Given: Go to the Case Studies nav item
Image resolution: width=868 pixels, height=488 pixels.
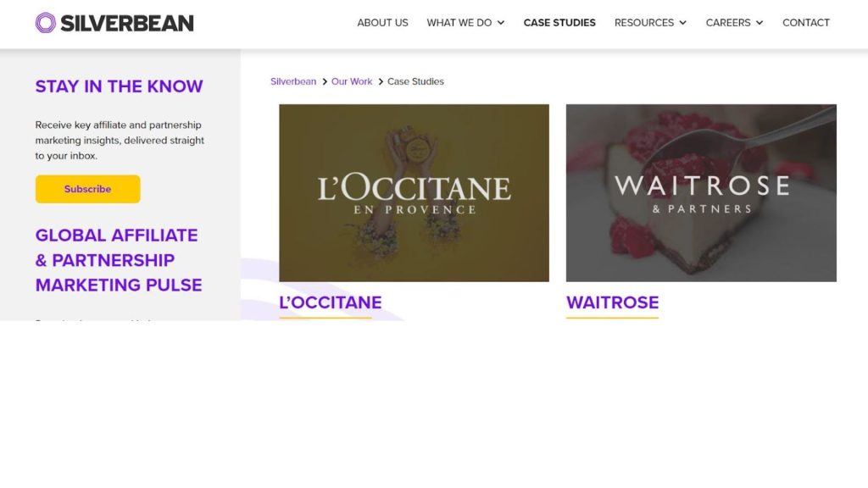Looking at the screenshot, I should (x=559, y=23).
